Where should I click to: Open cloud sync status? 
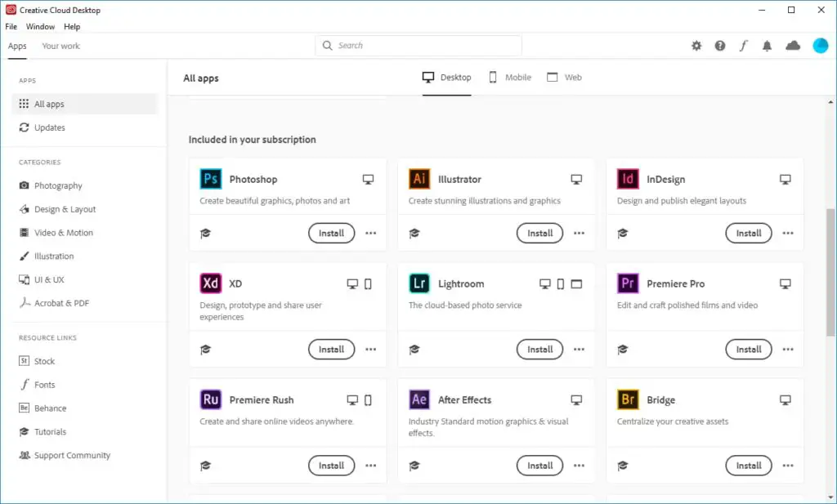coord(791,46)
